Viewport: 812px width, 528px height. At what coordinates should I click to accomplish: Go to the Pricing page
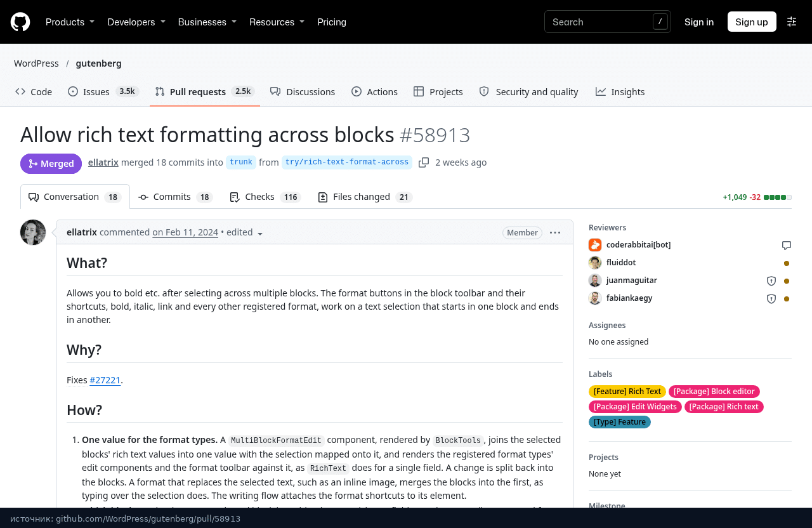pos(332,22)
